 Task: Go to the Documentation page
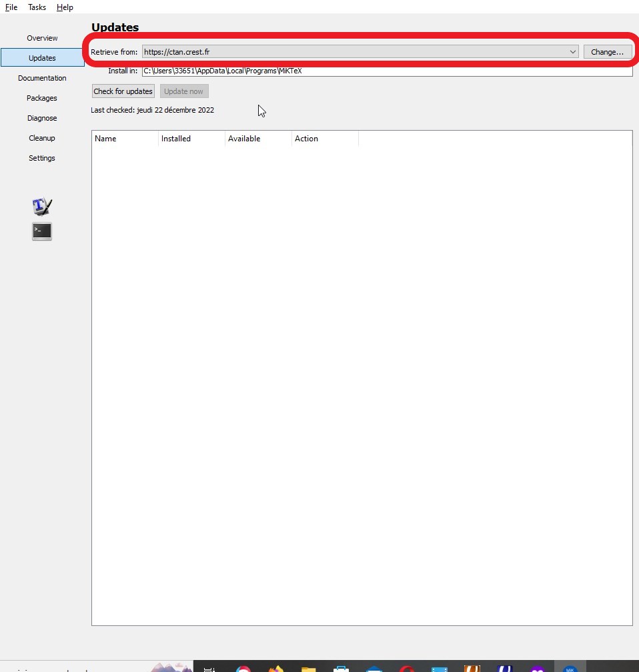coord(42,78)
